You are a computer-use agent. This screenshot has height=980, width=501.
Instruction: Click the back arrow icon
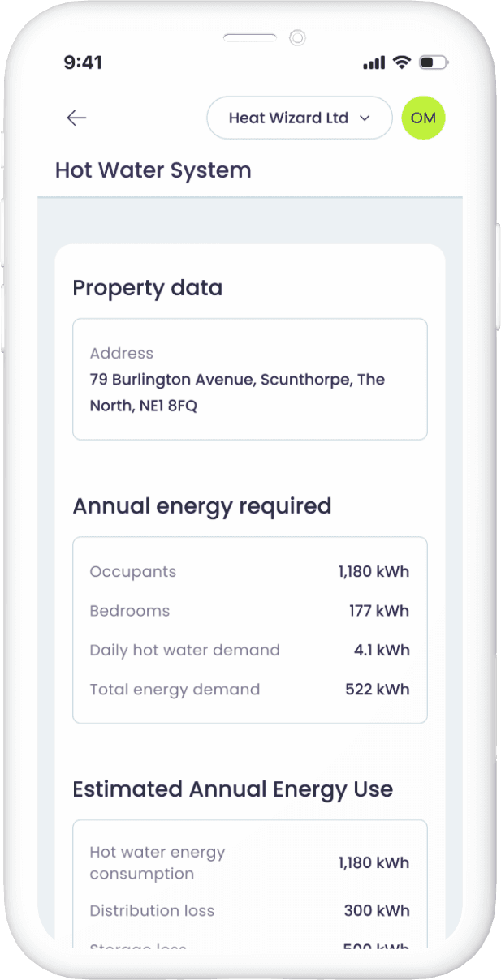(x=76, y=118)
